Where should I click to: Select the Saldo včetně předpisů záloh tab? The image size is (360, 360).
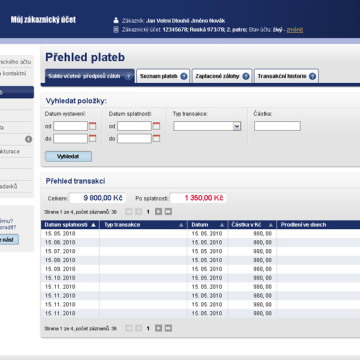point(89,76)
